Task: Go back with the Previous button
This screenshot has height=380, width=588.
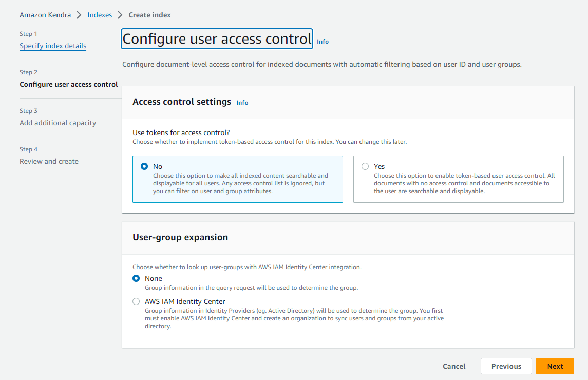Action: [506, 366]
